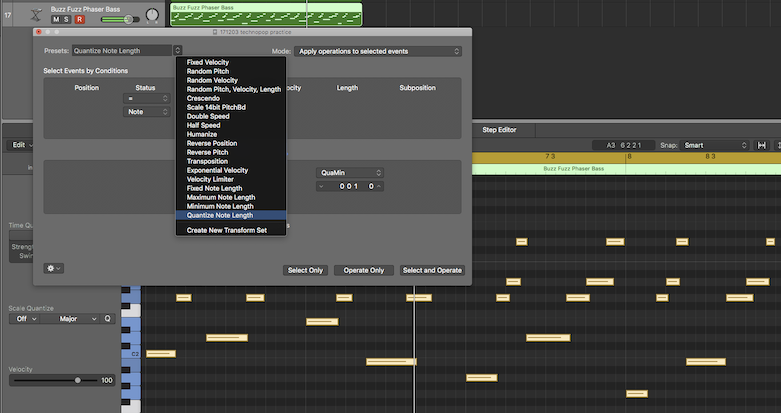
Task: Click bar 8 marker in the Piano Roll ruler
Action: [x=629, y=156]
